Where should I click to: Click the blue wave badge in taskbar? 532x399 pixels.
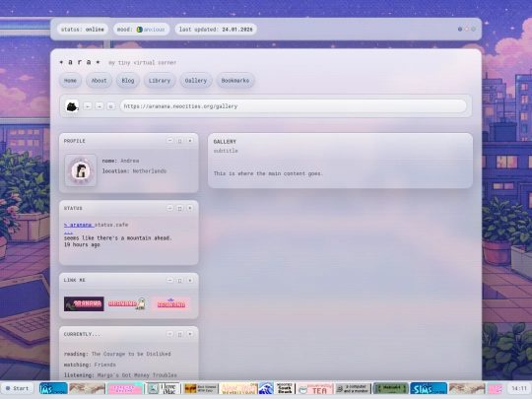(x=266, y=388)
